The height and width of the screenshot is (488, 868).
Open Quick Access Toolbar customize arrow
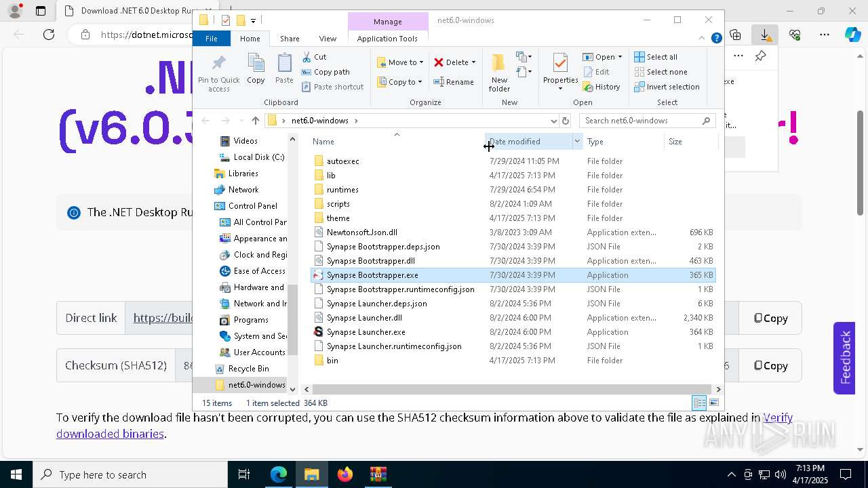point(253,20)
